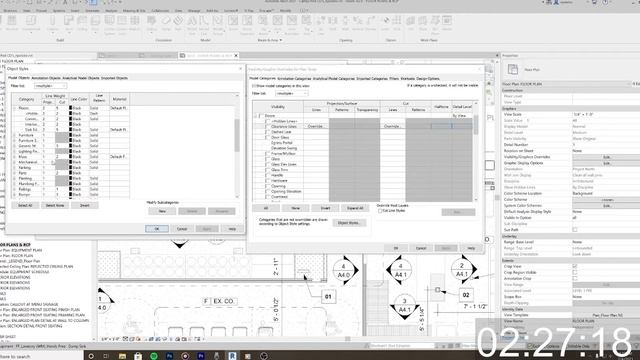Select the Model Text tool
Viewport: 640px width, 360px height.
(x=192, y=24)
